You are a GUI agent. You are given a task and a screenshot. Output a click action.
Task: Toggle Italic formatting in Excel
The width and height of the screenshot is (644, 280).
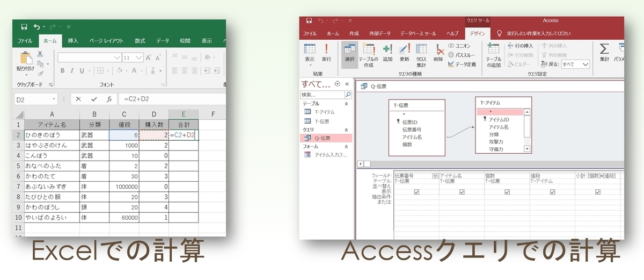point(72,70)
